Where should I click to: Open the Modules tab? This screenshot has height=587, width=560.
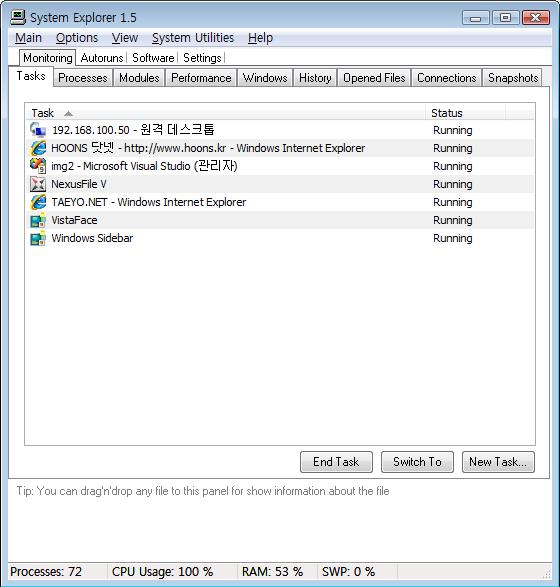pos(139,78)
